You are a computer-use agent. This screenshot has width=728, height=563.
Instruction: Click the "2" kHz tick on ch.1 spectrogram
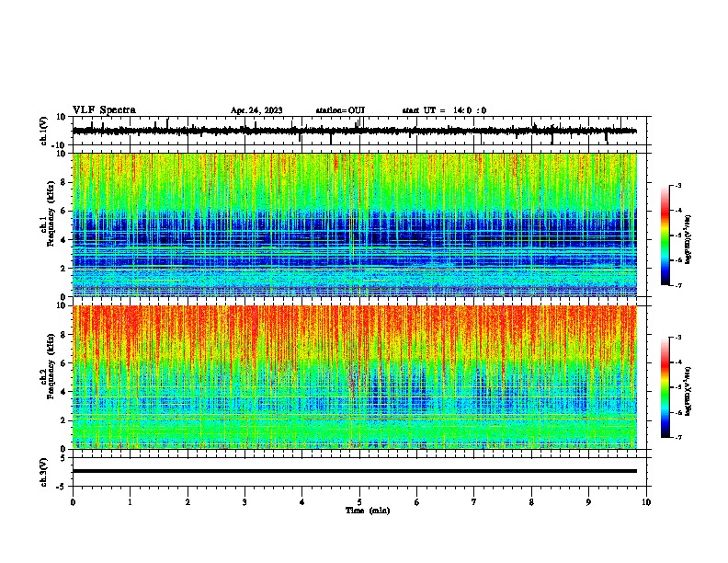click(64, 269)
